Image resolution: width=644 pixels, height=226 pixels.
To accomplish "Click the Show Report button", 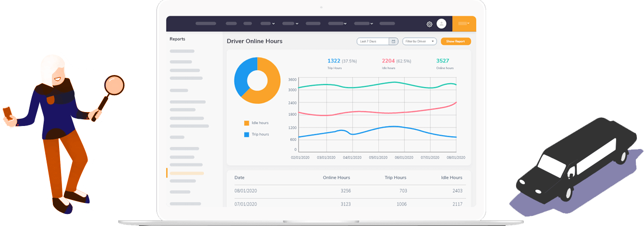I will point(456,41).
